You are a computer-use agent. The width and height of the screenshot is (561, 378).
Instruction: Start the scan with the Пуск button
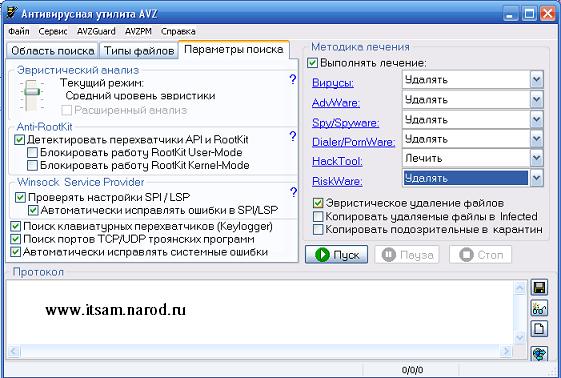click(x=336, y=255)
